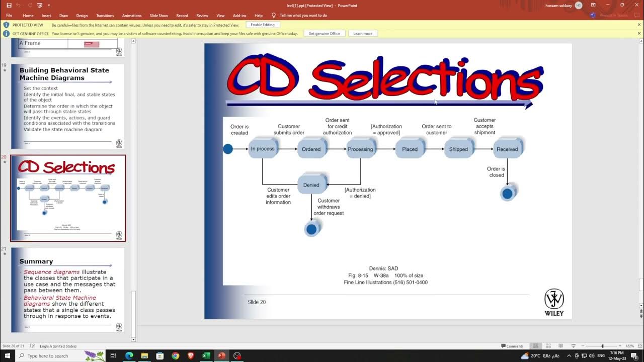Click the Get genuine Office button
Screen dimensions: 644x362
tap(324, 34)
